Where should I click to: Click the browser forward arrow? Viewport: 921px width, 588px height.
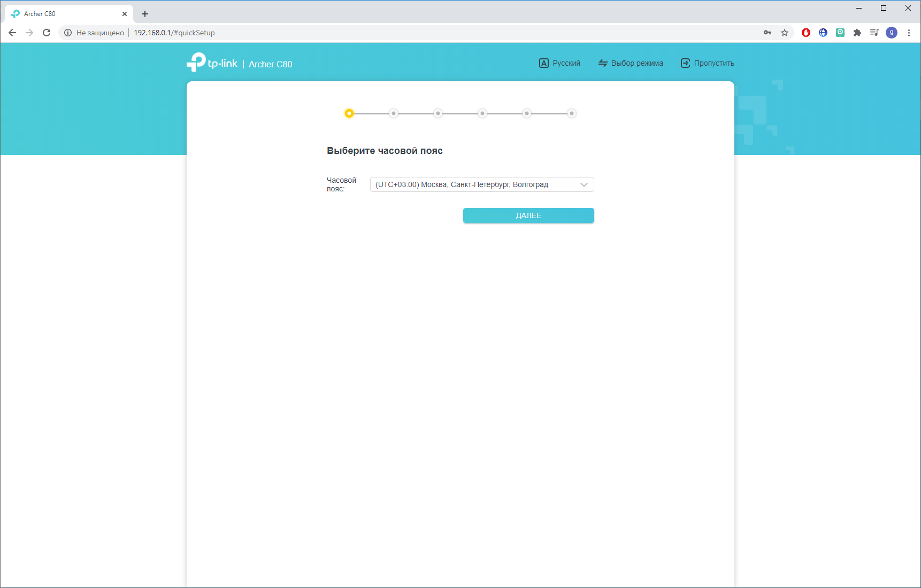29,33
